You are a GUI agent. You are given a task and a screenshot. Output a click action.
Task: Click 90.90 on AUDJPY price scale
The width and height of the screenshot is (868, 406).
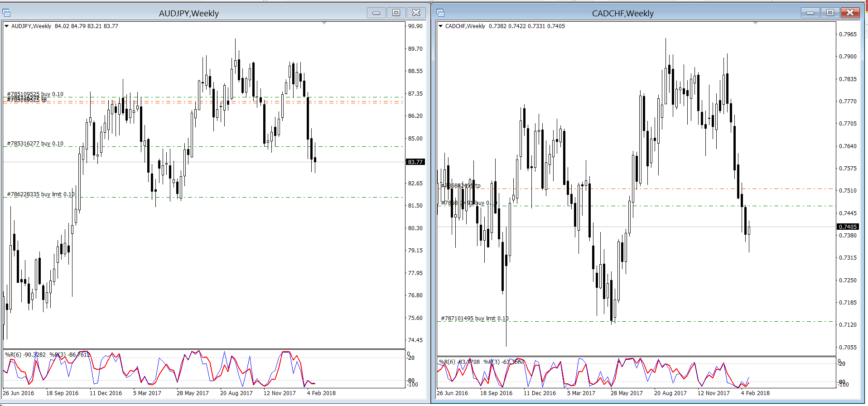[x=415, y=26]
